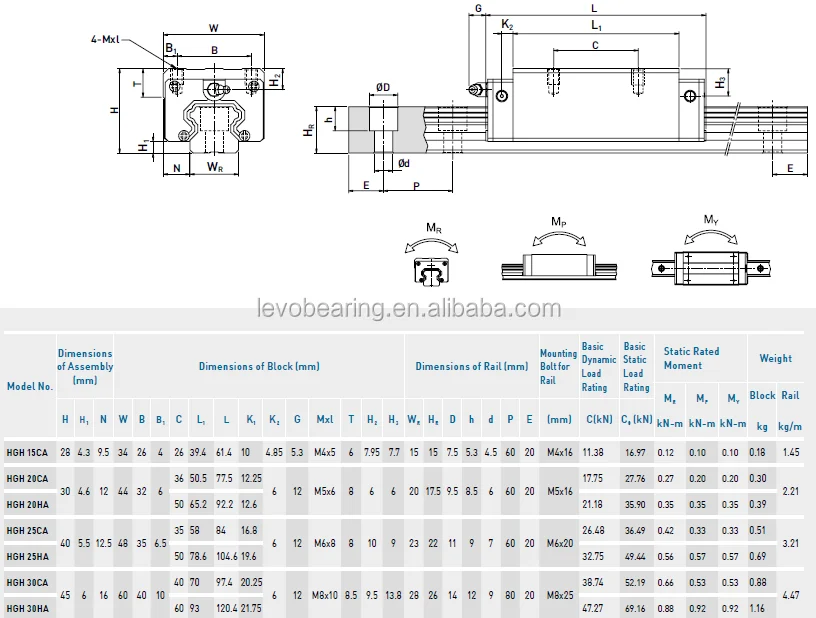The height and width of the screenshot is (618, 816).
Task: Select the HGH 20HA model row
Action: [x=29, y=503]
